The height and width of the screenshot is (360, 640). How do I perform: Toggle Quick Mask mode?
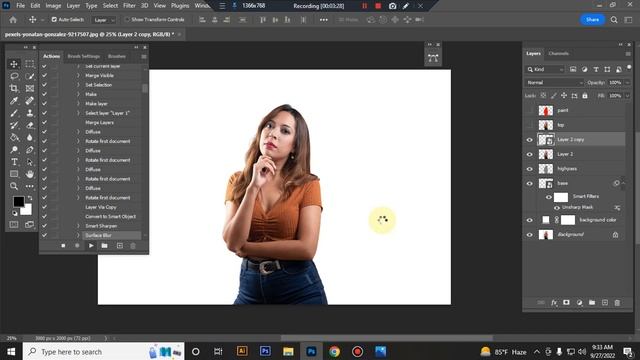(x=14, y=224)
